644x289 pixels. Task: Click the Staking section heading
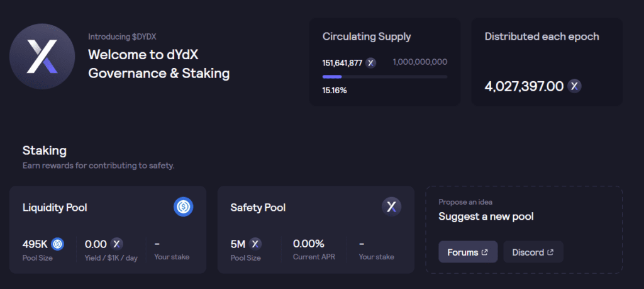45,151
